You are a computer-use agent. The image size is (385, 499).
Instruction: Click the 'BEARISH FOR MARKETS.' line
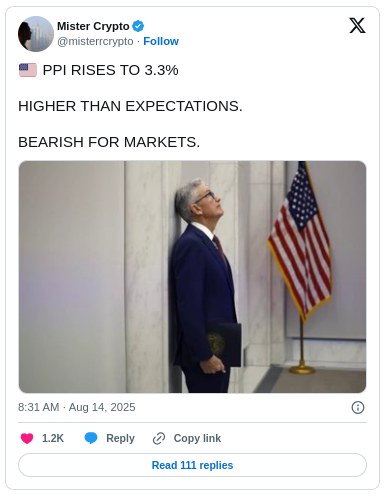coord(109,142)
